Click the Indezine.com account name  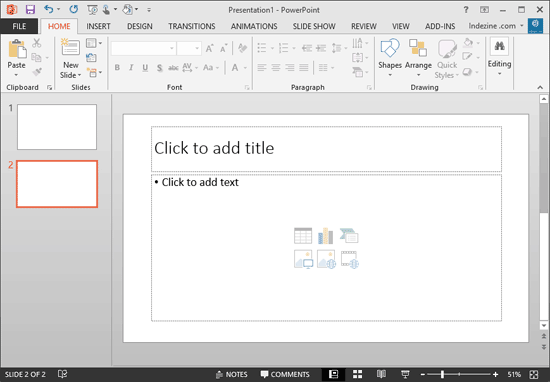click(x=492, y=26)
